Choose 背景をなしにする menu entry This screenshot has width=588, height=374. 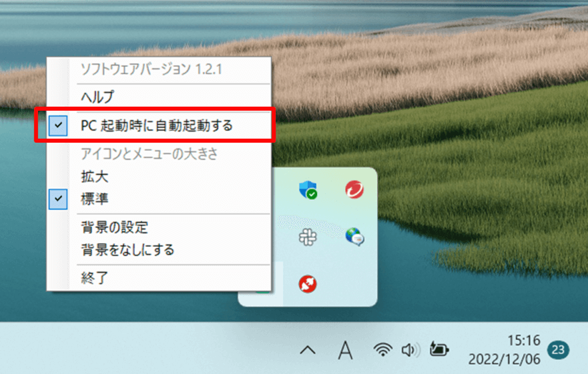159,250
